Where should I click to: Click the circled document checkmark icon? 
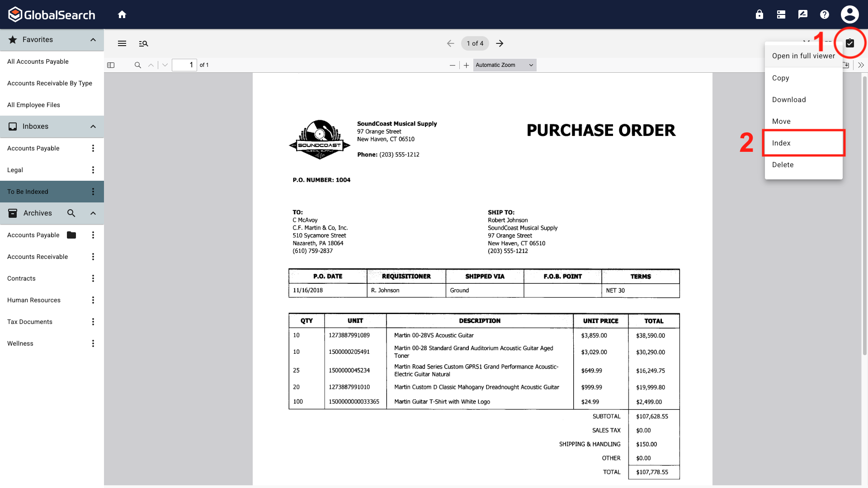tap(849, 43)
